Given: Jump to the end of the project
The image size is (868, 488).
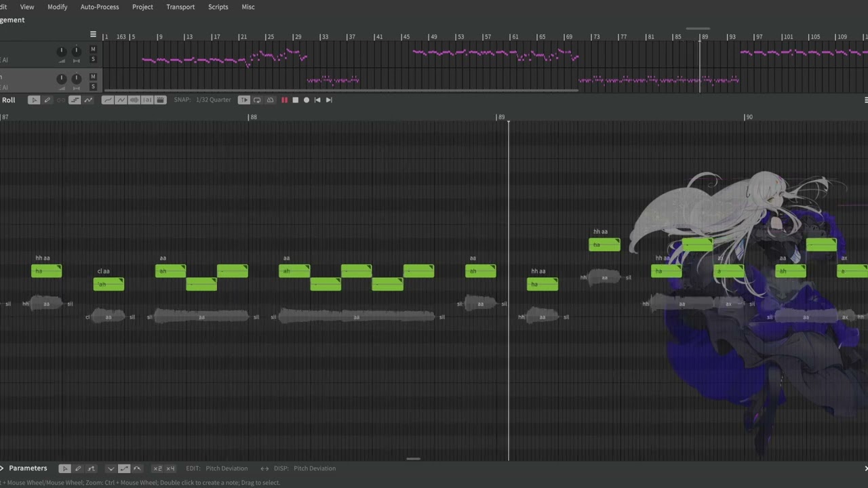Looking at the screenshot, I should [x=329, y=100].
